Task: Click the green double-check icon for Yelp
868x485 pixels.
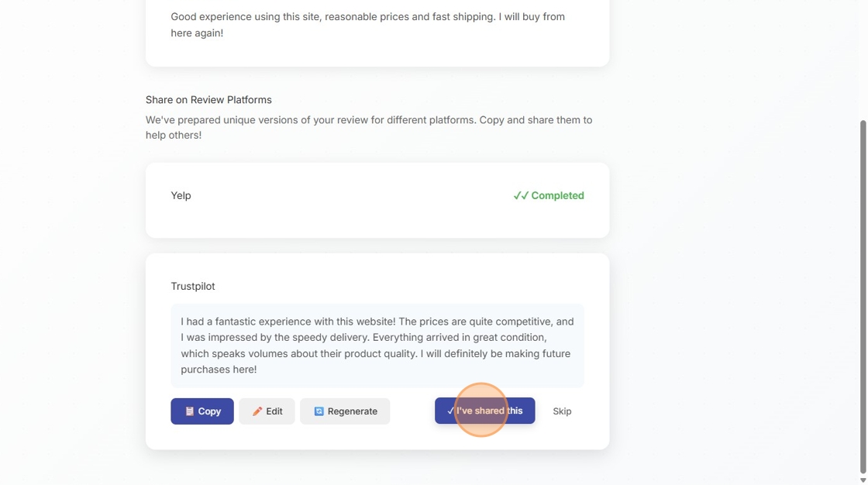Action: pyautogui.click(x=521, y=196)
